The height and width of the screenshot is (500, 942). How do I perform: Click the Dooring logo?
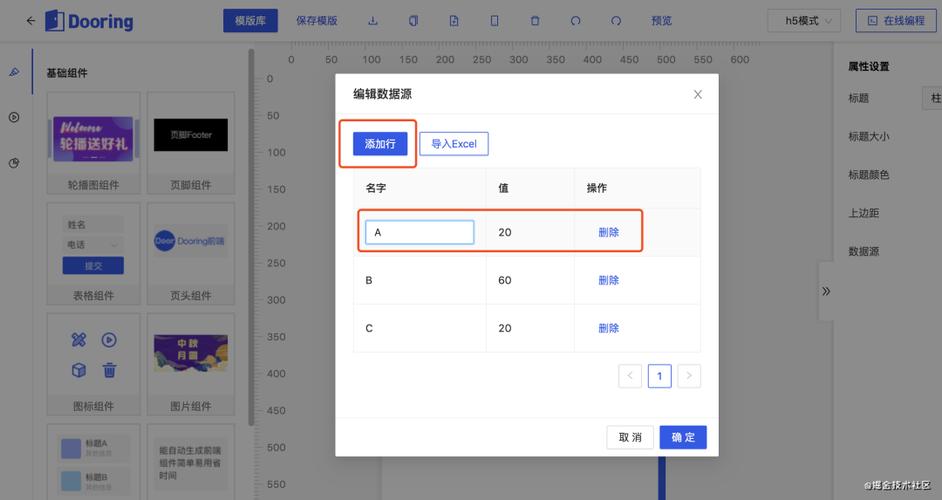pos(90,21)
